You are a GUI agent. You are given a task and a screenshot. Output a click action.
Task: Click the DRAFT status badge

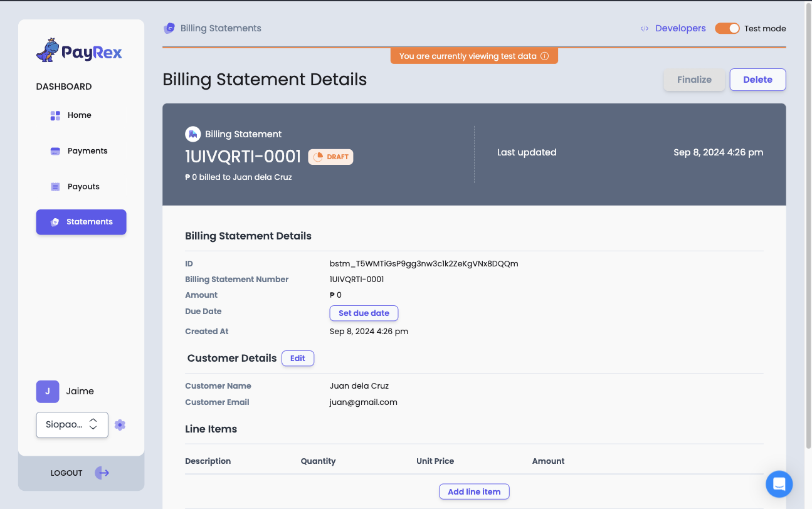(330, 157)
